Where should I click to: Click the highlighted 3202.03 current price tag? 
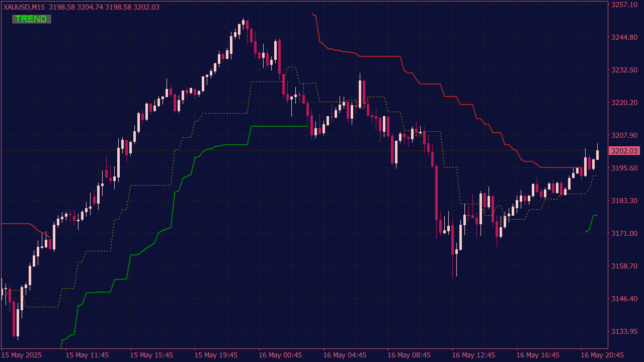pos(624,151)
